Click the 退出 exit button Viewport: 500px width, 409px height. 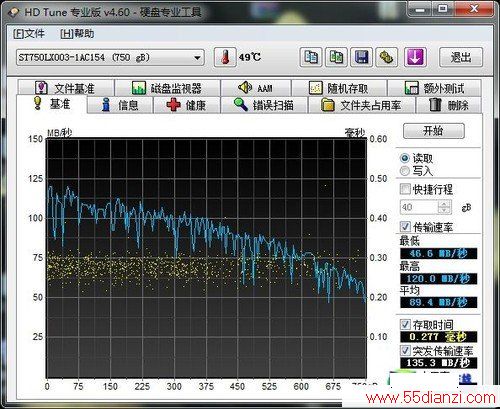461,57
